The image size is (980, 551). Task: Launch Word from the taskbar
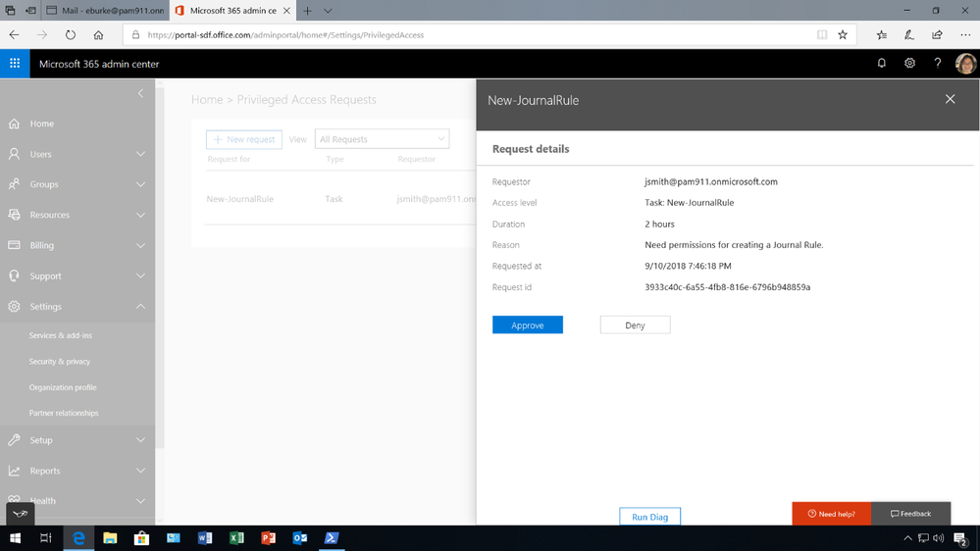[x=205, y=538]
